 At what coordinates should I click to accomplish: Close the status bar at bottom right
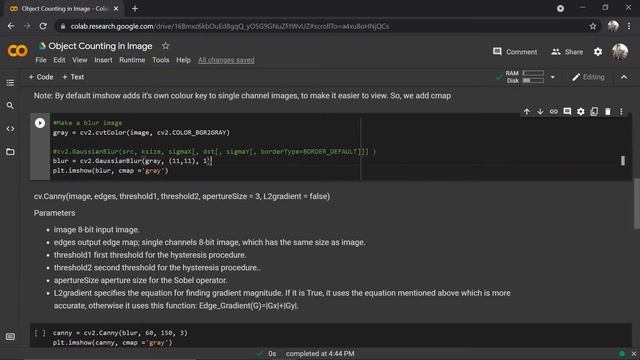click(633, 354)
